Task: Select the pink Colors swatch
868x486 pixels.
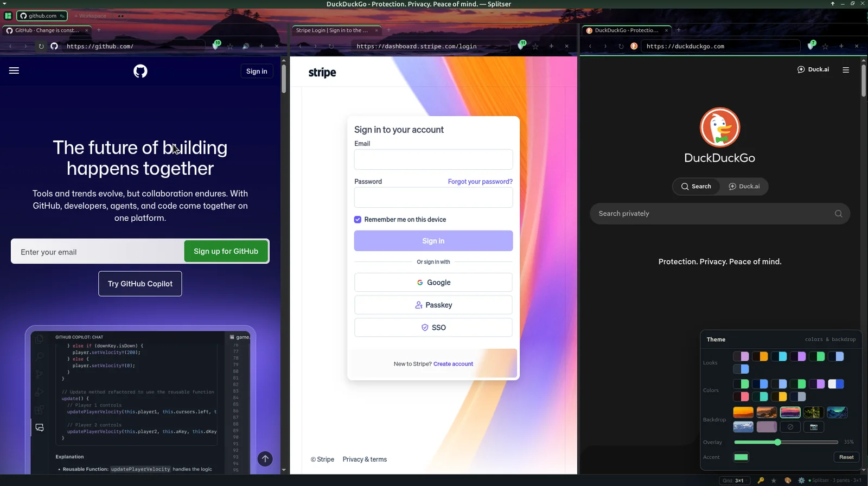Action: point(741,397)
